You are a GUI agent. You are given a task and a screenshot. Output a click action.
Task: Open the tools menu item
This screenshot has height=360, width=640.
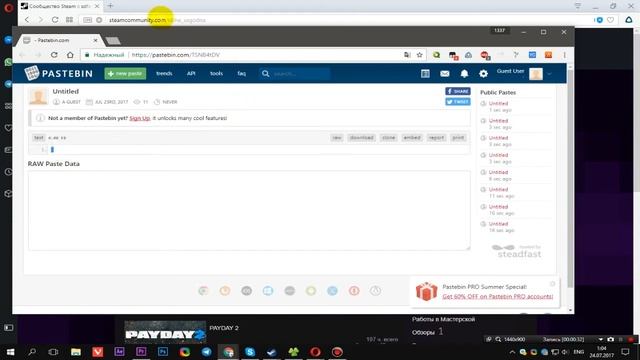(216, 73)
